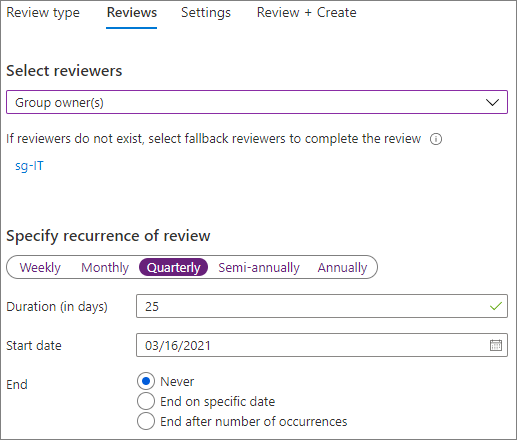Choose Semi-annually recurrence
This screenshot has width=517, height=440.
click(x=259, y=267)
